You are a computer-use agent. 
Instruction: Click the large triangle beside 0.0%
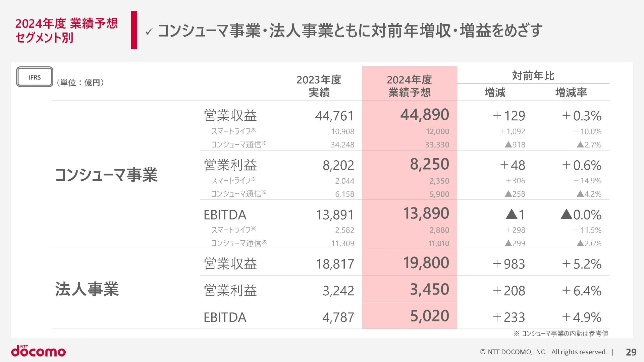coord(566,214)
